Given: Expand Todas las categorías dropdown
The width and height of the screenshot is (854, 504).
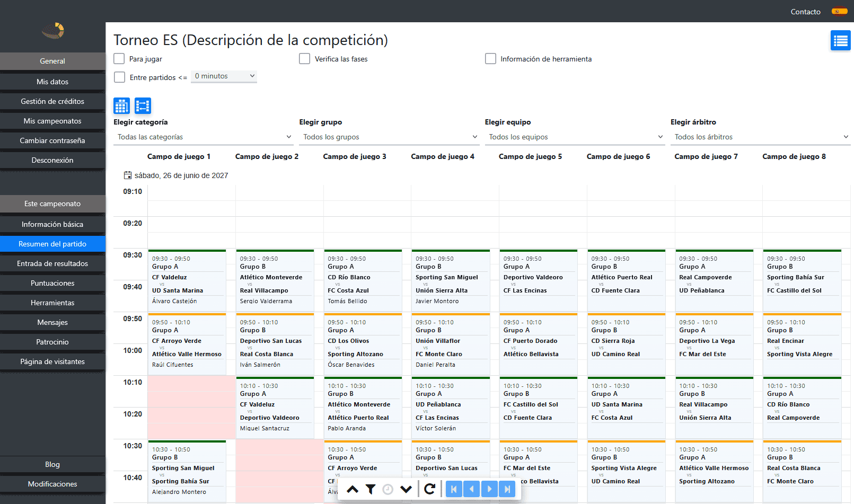Looking at the screenshot, I should click(204, 137).
